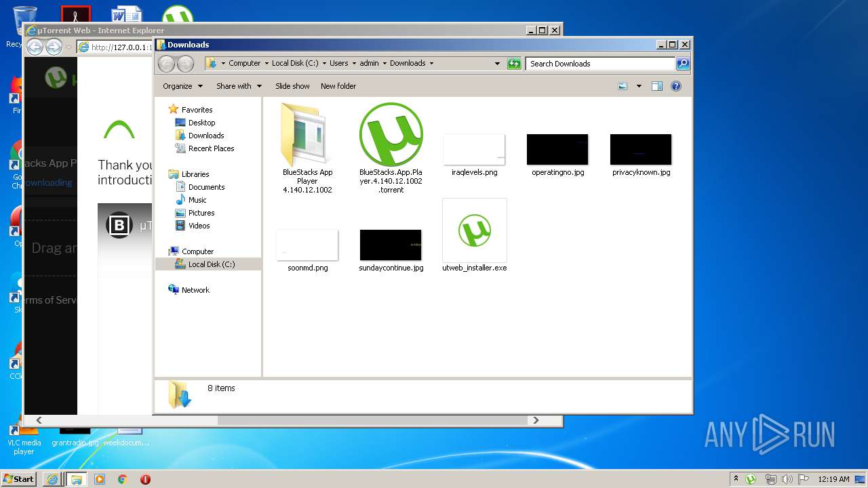
Task: Click right scroll arrow in Internet Explorer
Action: (536, 420)
